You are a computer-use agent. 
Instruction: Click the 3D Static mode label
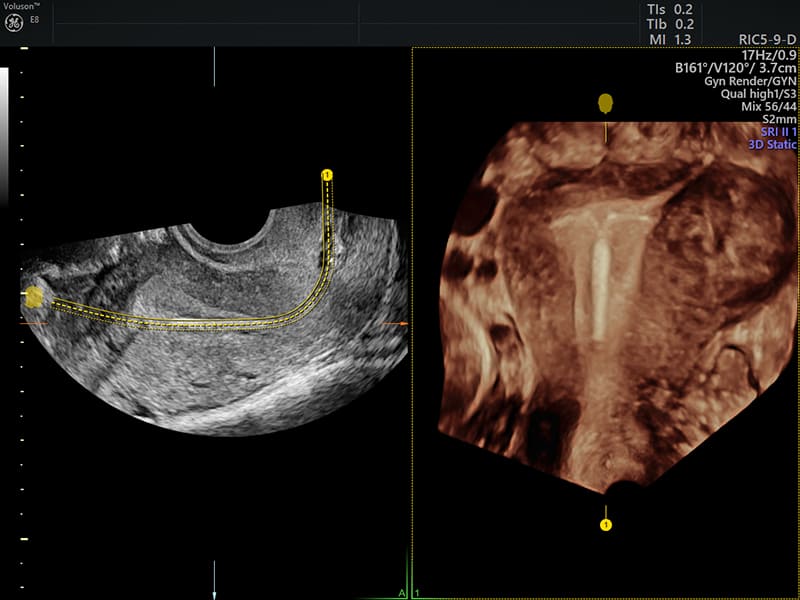click(772, 145)
